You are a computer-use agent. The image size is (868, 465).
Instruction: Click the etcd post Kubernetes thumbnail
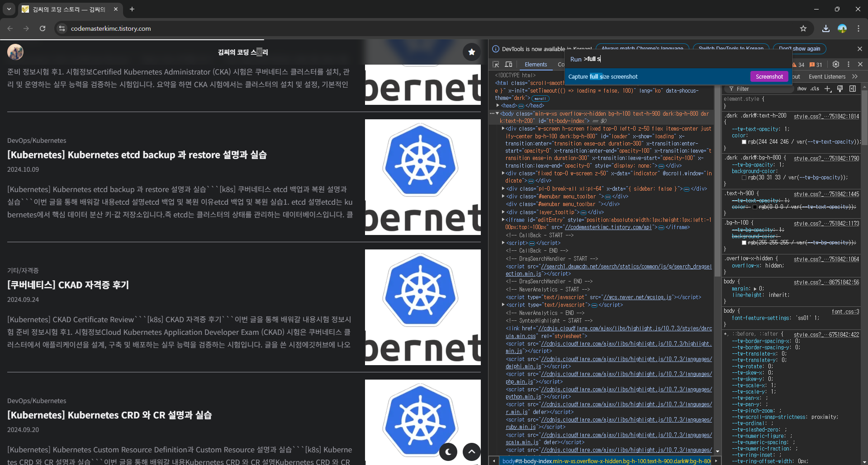(423, 177)
